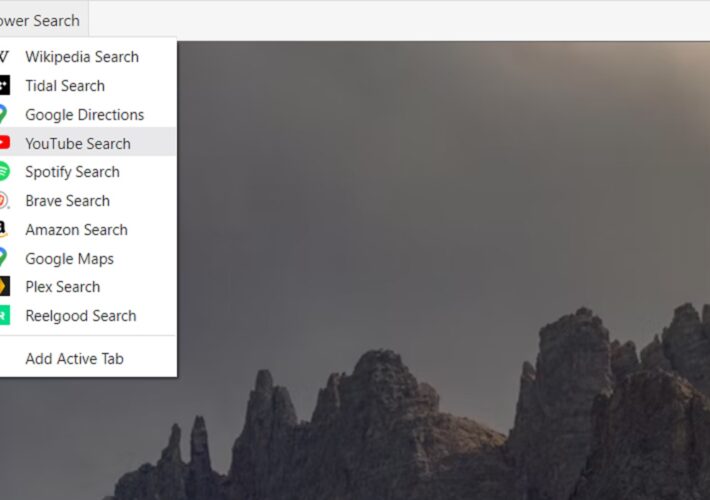Click the Plex chevron icon
The image size is (710, 500).
(5, 286)
